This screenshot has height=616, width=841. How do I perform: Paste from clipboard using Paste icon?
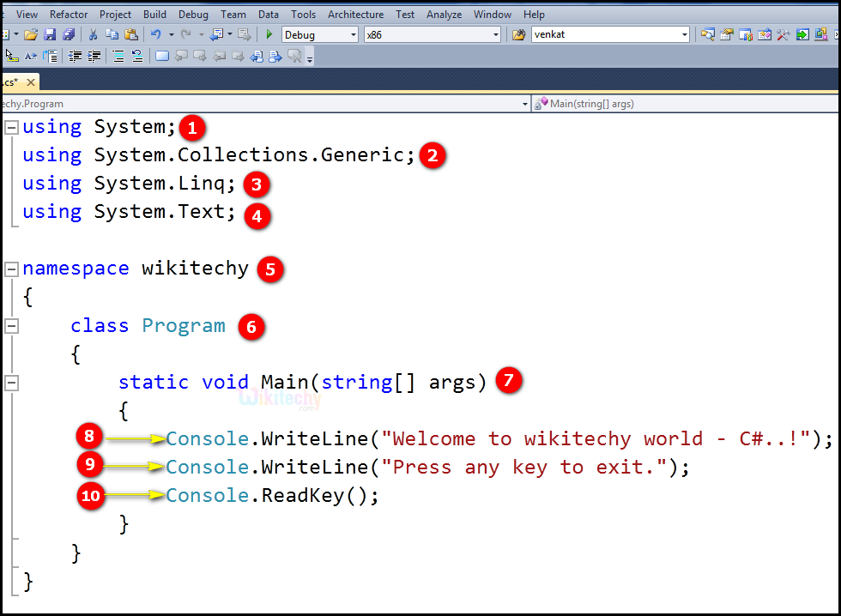click(x=130, y=34)
